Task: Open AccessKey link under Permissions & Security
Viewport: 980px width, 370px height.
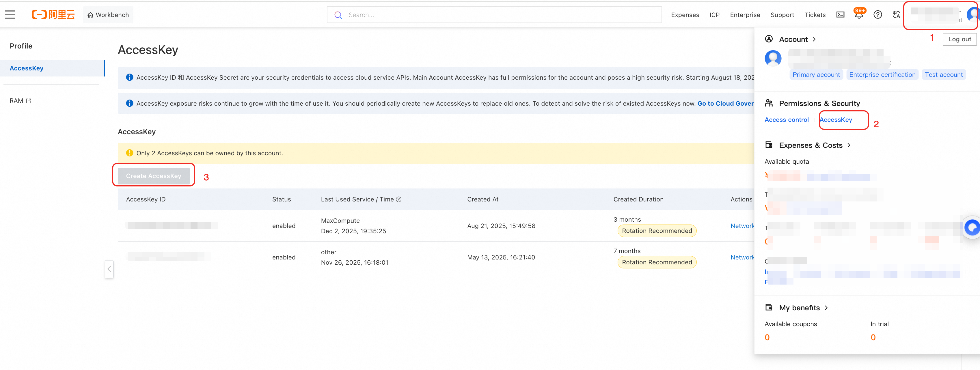Action: pos(835,119)
